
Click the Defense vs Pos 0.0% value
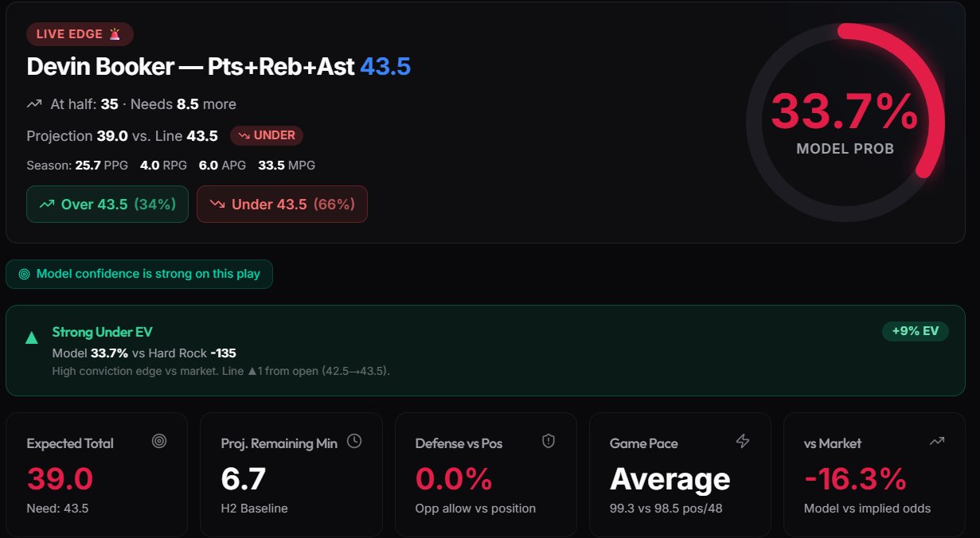[x=454, y=479]
